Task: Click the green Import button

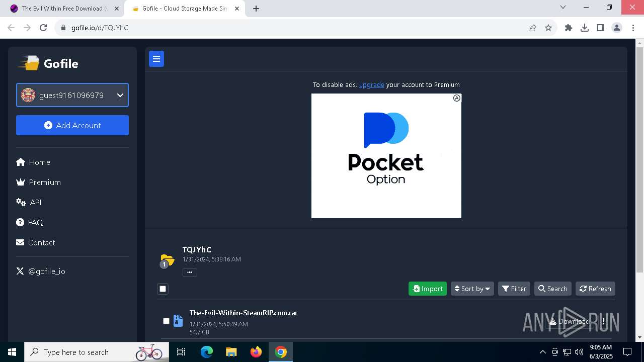Action: (428, 289)
